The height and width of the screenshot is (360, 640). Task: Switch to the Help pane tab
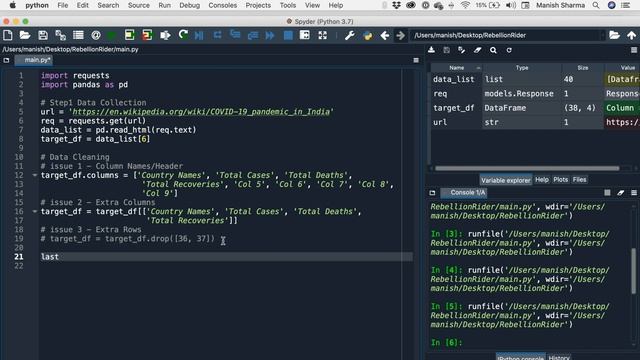542,180
